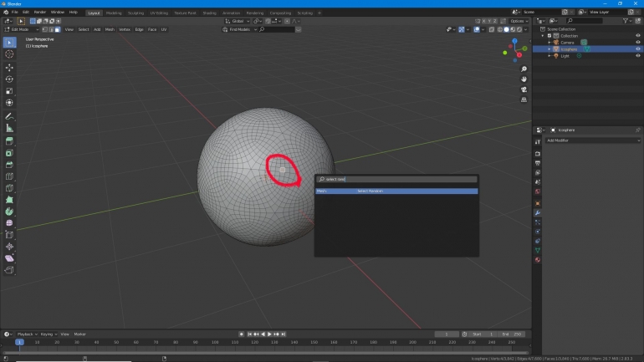The width and height of the screenshot is (644, 362).
Task: Click the play animation button
Action: (x=269, y=334)
